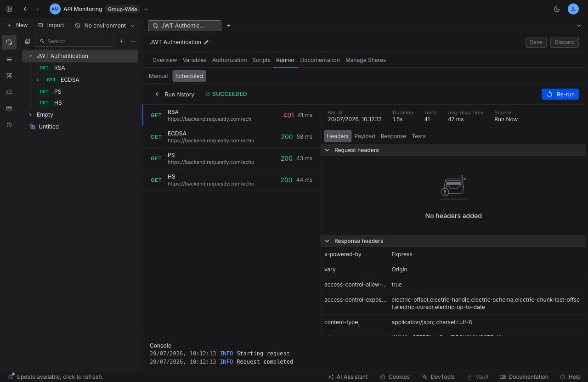Image resolution: width=588 pixels, height=382 pixels.
Task: Open the Mock server sidebar icon
Action: pyautogui.click(x=9, y=108)
